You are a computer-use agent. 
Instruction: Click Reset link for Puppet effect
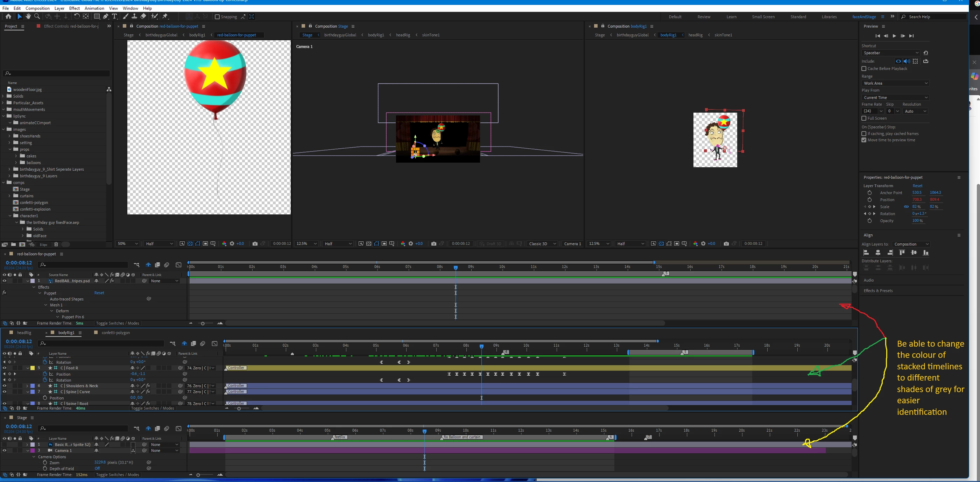point(99,293)
